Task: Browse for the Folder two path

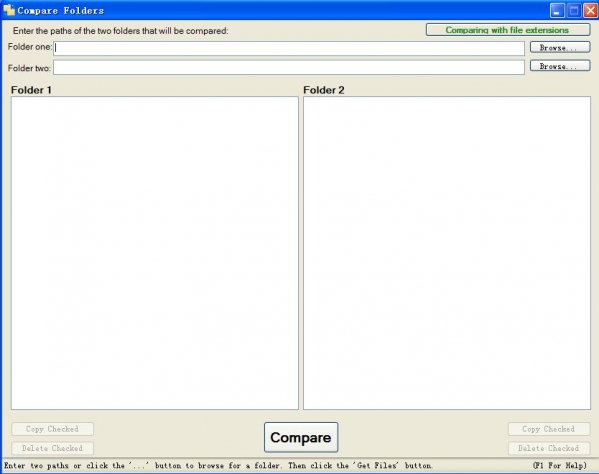Action: pos(560,66)
